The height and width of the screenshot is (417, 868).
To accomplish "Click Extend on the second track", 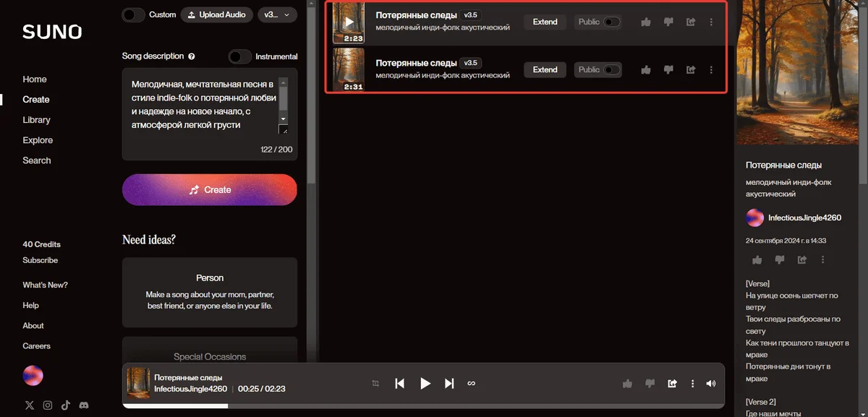I will tap(545, 70).
